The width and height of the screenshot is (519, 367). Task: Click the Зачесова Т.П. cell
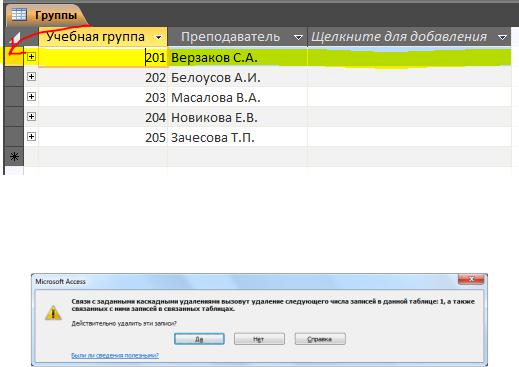coord(237,137)
